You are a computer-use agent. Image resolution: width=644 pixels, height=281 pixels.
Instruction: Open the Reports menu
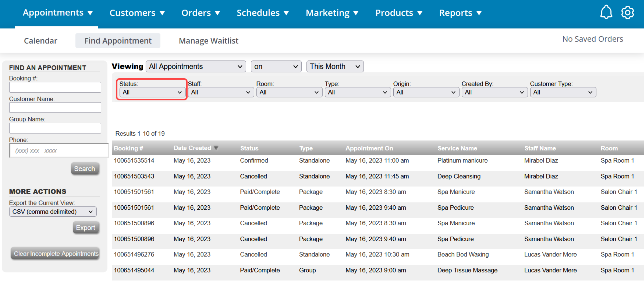tap(460, 13)
